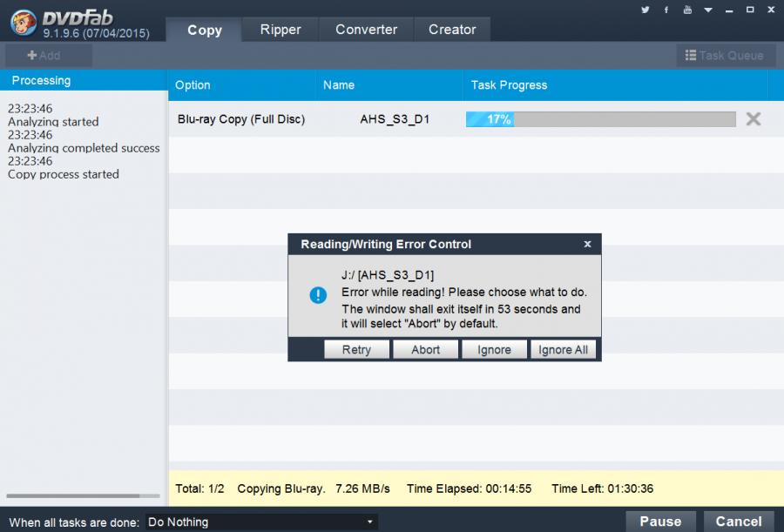Viewport: 784px width, 532px height.
Task: Open the title bar dropdown menu arrow
Action: [708, 10]
